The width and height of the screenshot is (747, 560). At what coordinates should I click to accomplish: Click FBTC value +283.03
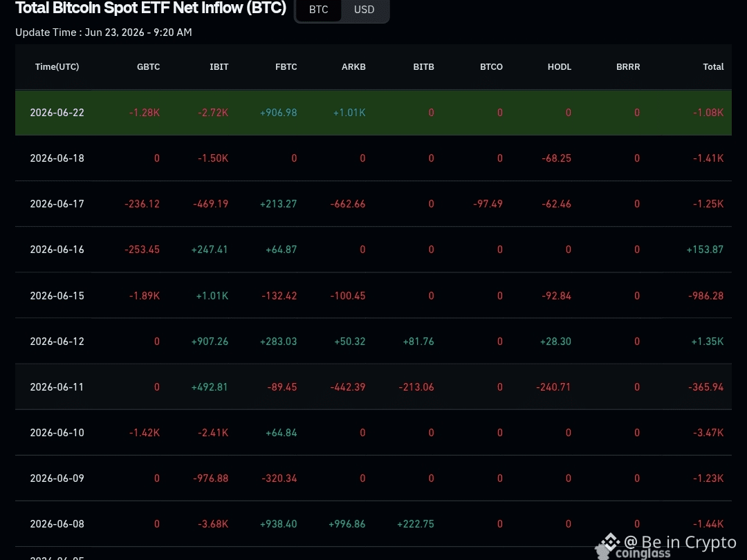(x=278, y=342)
